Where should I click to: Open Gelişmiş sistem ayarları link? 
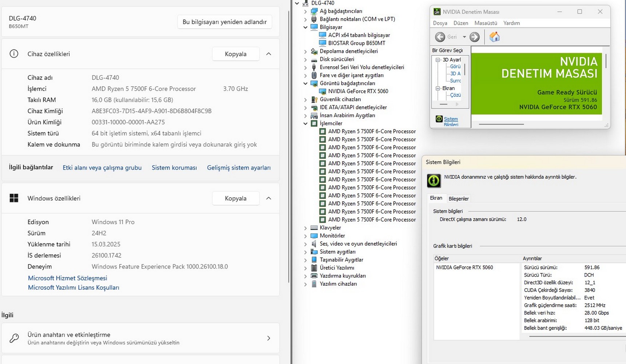[239, 168]
